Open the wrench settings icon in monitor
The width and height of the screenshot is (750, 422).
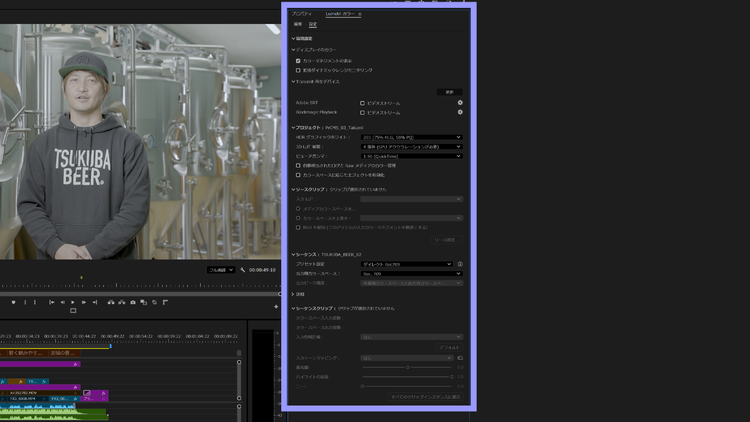tap(243, 270)
